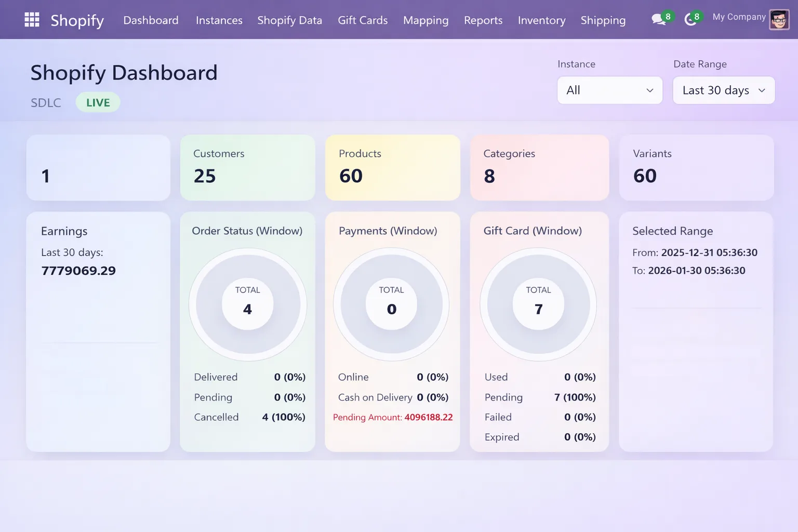This screenshot has width=798, height=532.
Task: Click the Order Status donut chart
Action: [x=247, y=304]
